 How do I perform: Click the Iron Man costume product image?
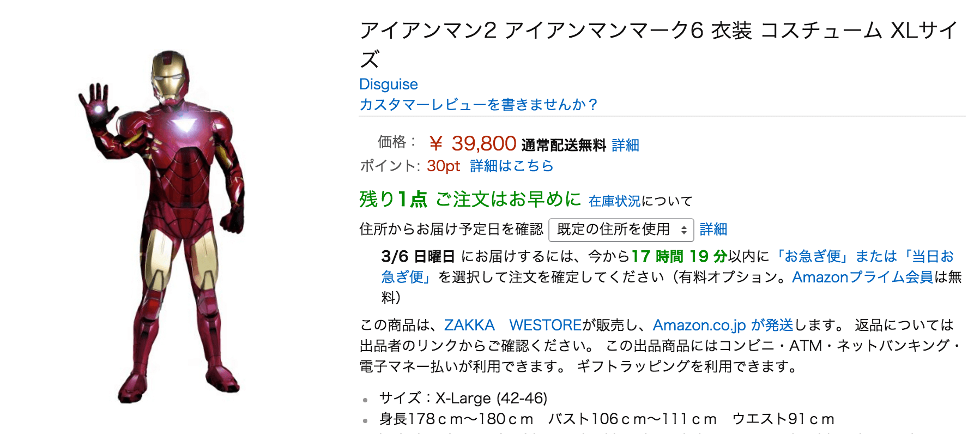tap(164, 218)
